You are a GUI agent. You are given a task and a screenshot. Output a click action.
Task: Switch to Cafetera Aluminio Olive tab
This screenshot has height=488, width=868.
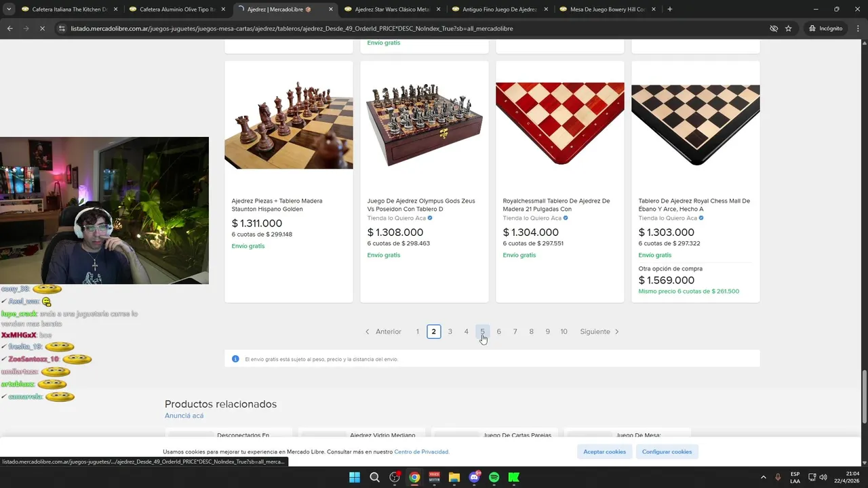tap(178, 9)
